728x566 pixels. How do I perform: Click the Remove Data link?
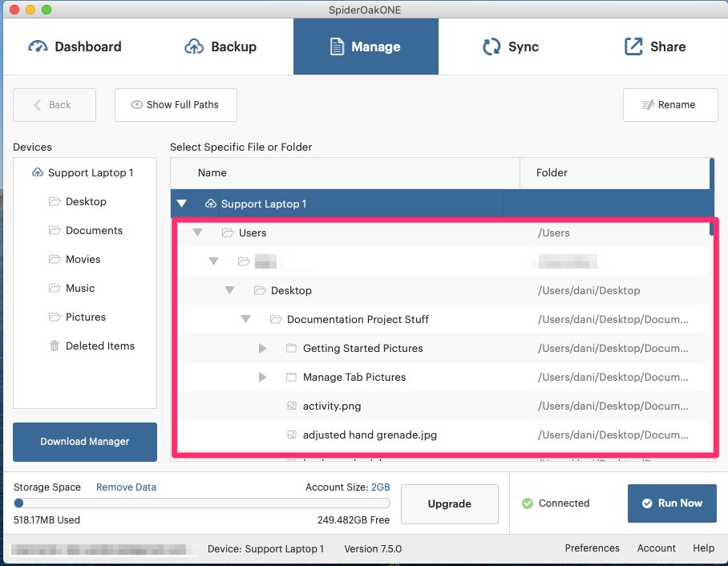tap(126, 487)
